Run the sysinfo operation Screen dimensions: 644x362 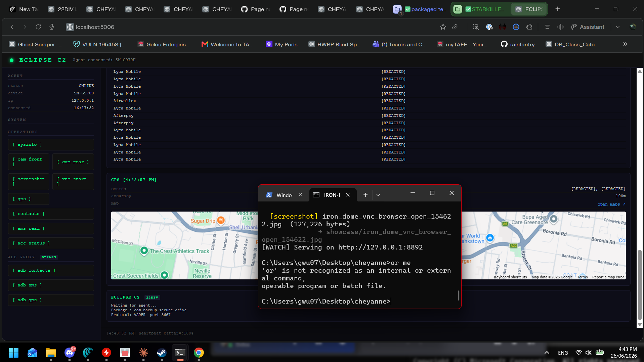tap(51, 144)
